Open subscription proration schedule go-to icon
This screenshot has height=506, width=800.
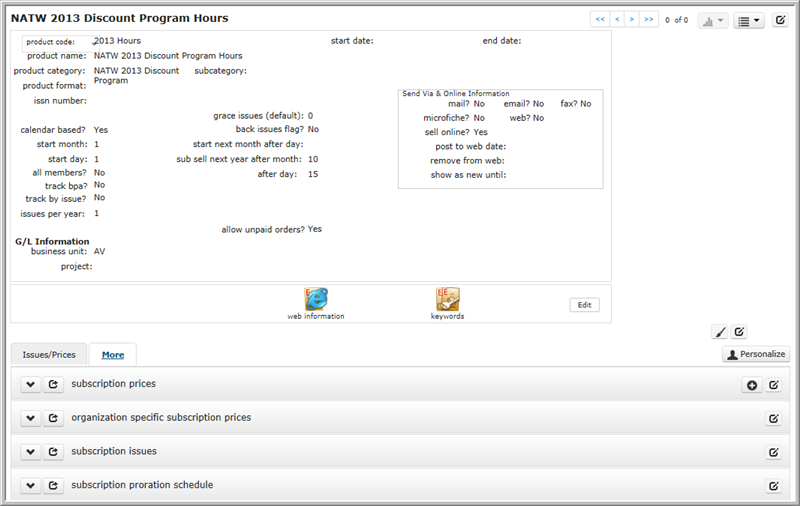pos(53,486)
